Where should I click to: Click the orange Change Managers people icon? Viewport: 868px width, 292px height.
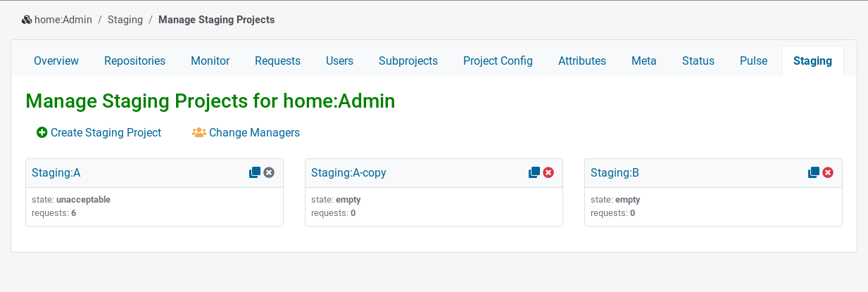199,132
